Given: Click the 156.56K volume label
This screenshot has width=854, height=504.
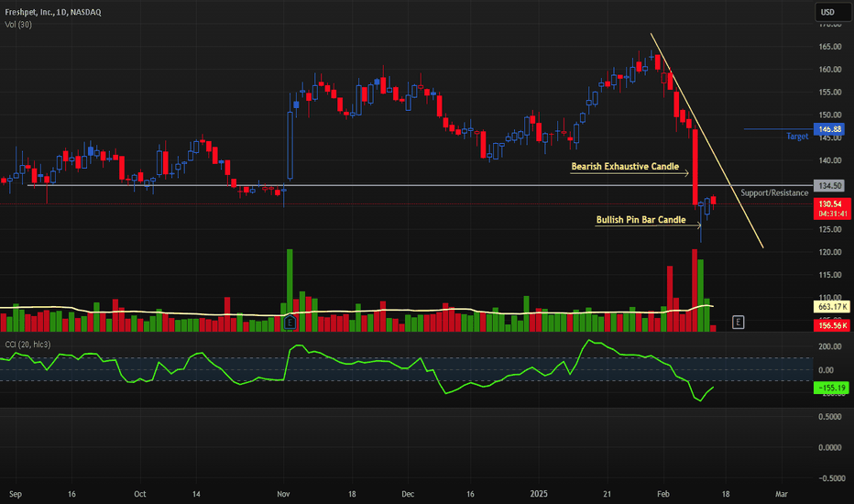Looking at the screenshot, I should pyautogui.click(x=832, y=325).
